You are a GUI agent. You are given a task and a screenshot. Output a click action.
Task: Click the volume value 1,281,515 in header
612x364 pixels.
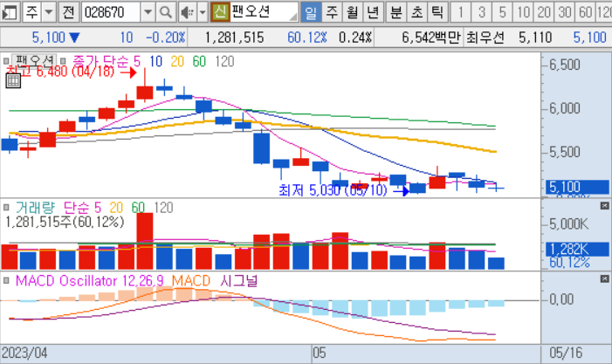pyautogui.click(x=235, y=38)
